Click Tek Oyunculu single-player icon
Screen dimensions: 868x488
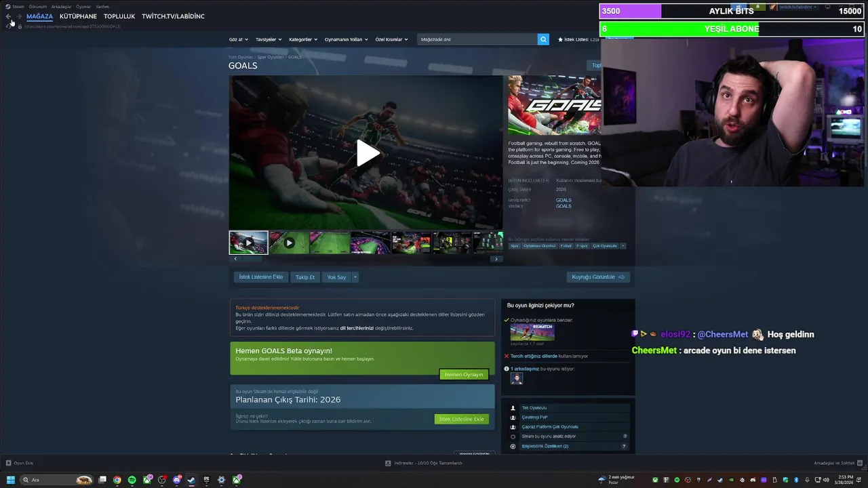pyautogui.click(x=513, y=408)
